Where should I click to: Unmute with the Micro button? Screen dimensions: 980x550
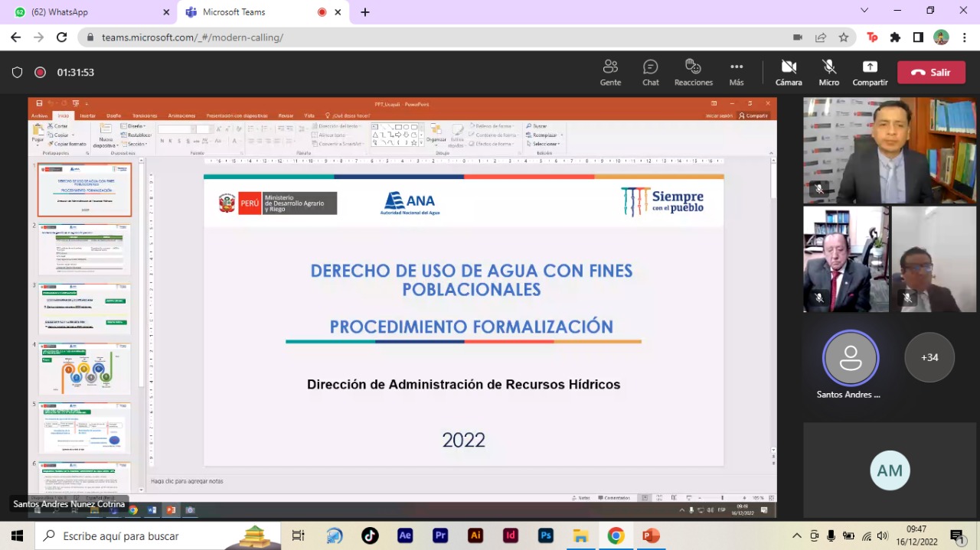pyautogui.click(x=828, y=73)
